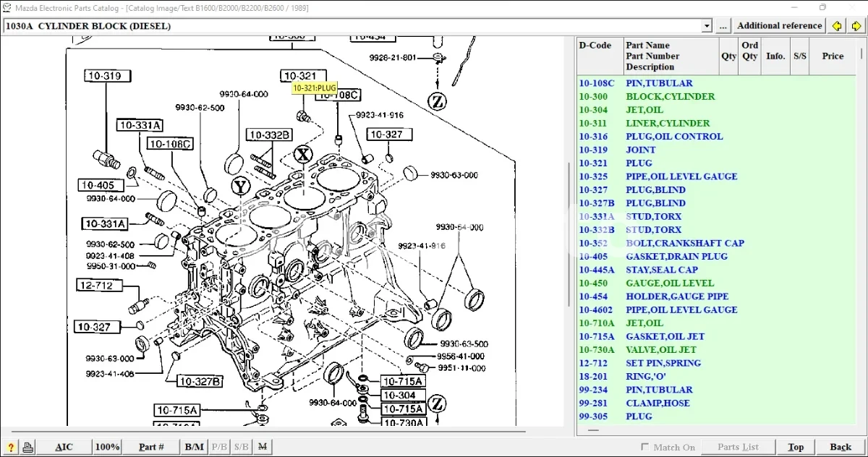Enable the Match On checkbox
Image resolution: width=868 pixels, height=457 pixels.
point(645,448)
